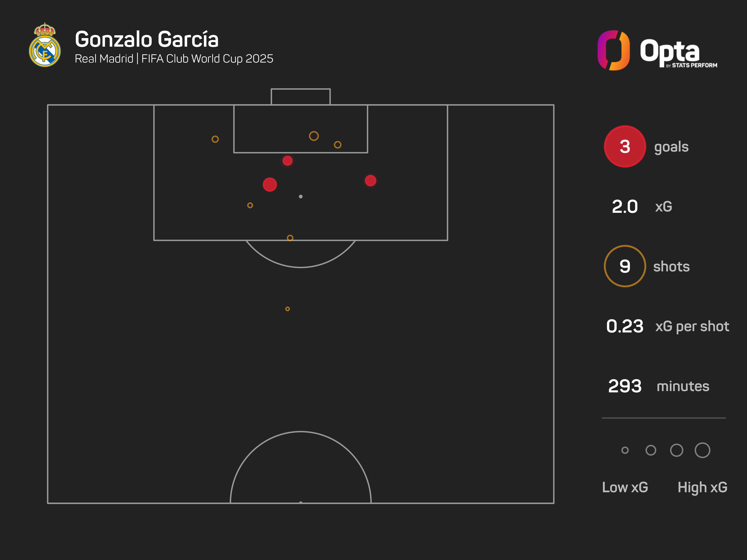The image size is (747, 560).
Task: Click the Gonzalo García title text
Action: (x=147, y=40)
